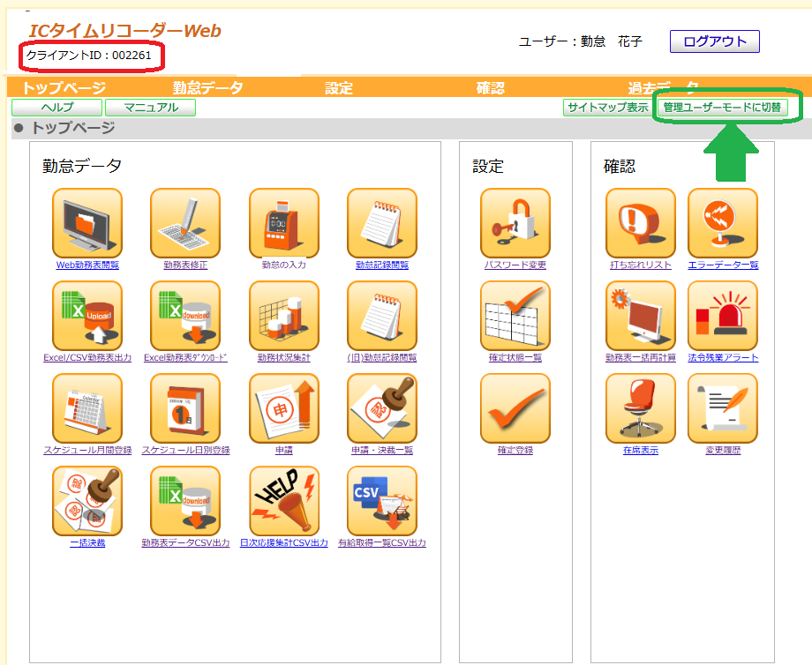
Task: Open the Web勤務表閲覧 monitor icon
Action: (x=87, y=223)
